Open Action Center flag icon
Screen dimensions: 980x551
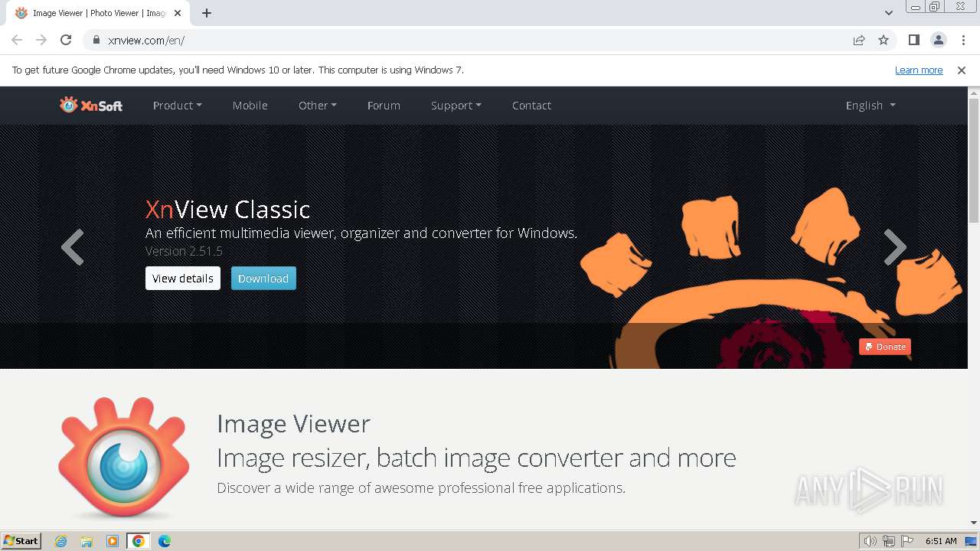click(x=907, y=541)
